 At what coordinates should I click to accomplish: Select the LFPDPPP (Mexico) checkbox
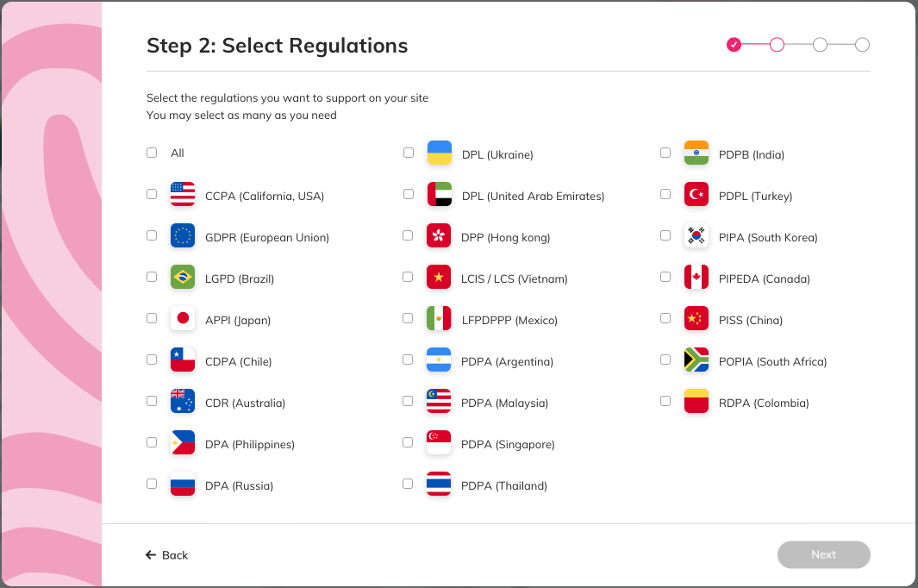click(408, 318)
